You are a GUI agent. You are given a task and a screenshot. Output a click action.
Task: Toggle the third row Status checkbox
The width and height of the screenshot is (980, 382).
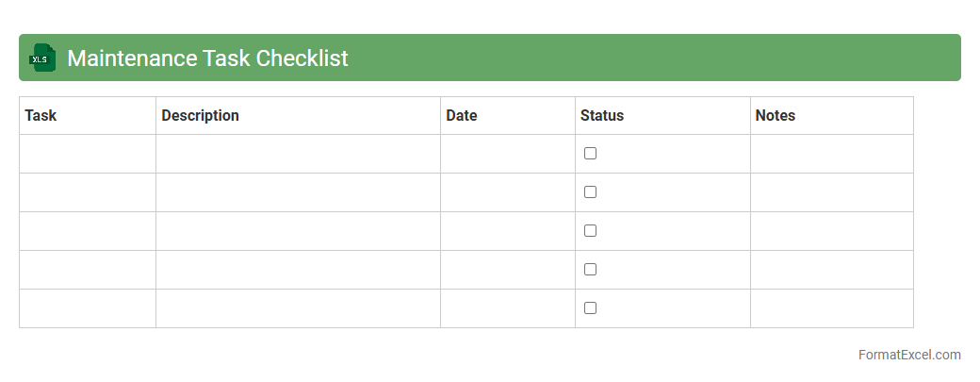pos(590,231)
